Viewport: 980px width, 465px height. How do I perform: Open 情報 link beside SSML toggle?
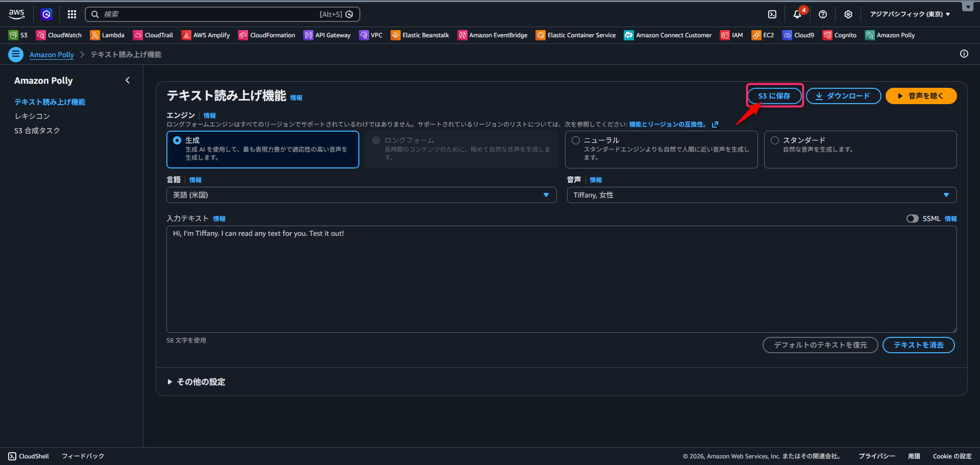[x=951, y=219]
